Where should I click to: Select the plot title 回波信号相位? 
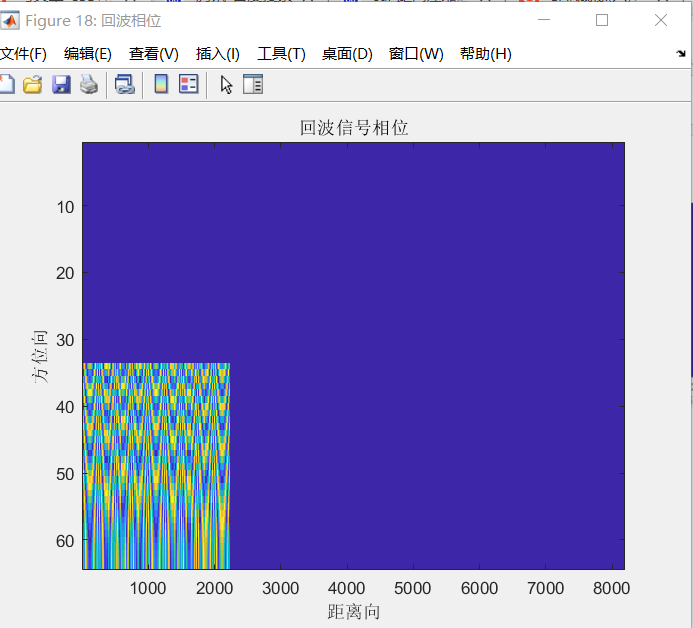pyautogui.click(x=354, y=128)
